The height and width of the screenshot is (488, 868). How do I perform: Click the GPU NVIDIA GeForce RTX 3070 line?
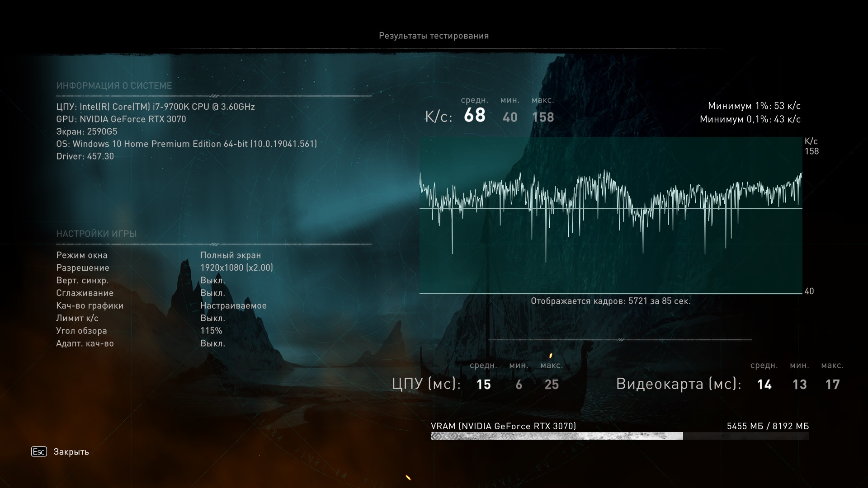pyautogui.click(x=121, y=119)
